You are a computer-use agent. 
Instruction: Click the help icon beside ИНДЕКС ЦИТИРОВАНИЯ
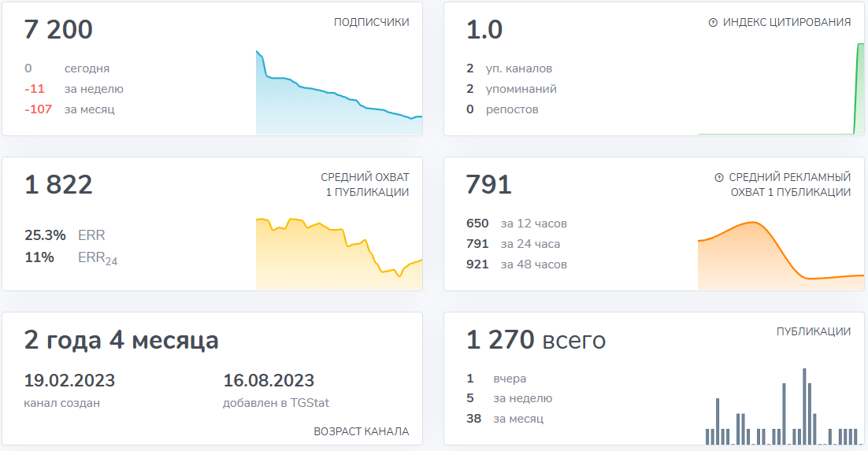[713, 23]
